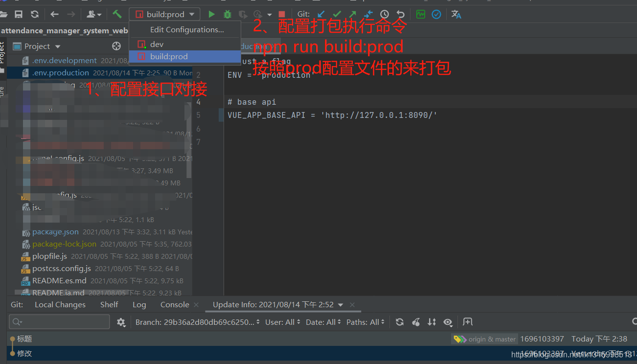
Task: Open package-lock.json in project tree
Action: (x=64, y=244)
